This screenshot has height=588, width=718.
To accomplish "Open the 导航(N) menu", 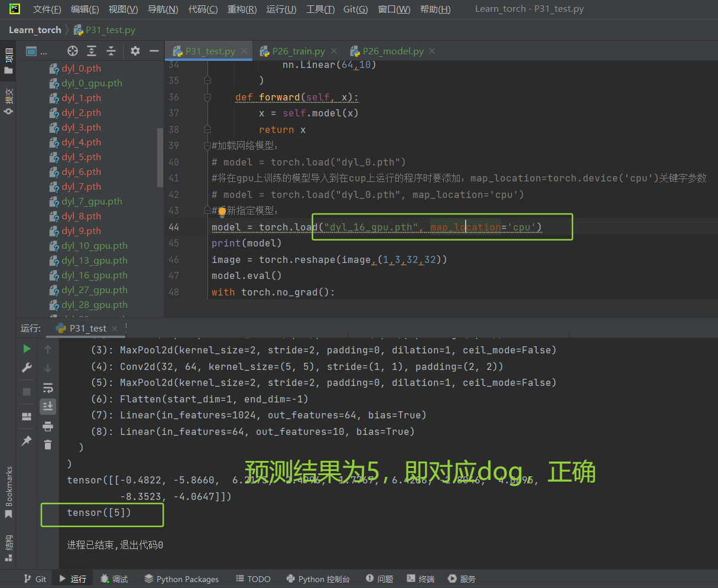I will click(x=163, y=9).
